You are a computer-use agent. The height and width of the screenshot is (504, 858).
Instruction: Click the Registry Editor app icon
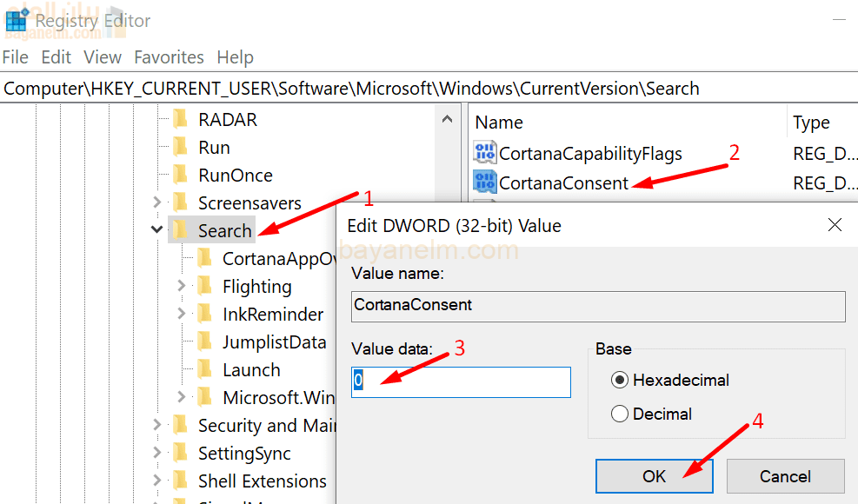[x=17, y=20]
